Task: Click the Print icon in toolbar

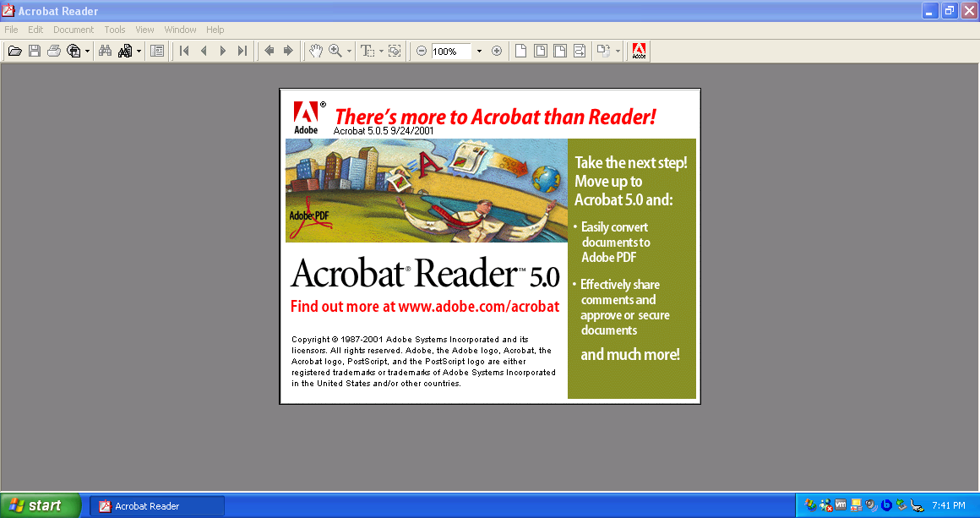Action: click(x=54, y=51)
